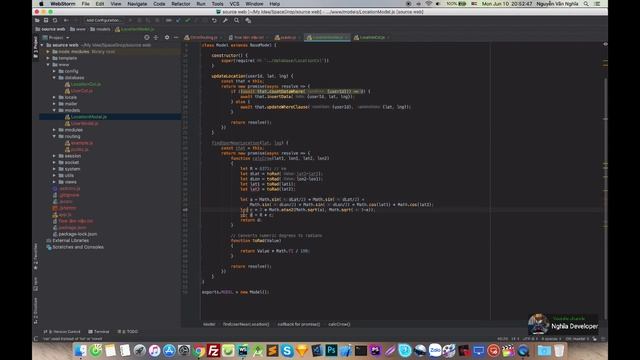
Task: Open Zalo from the Dock
Action: tap(435, 351)
